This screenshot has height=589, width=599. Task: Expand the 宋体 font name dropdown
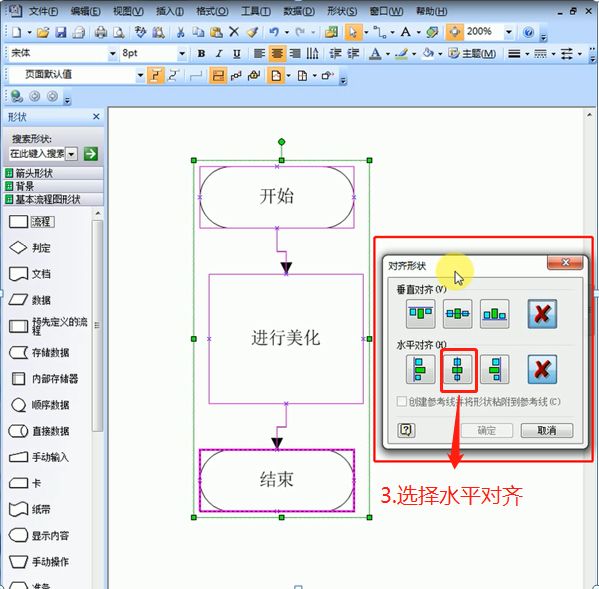(112, 54)
